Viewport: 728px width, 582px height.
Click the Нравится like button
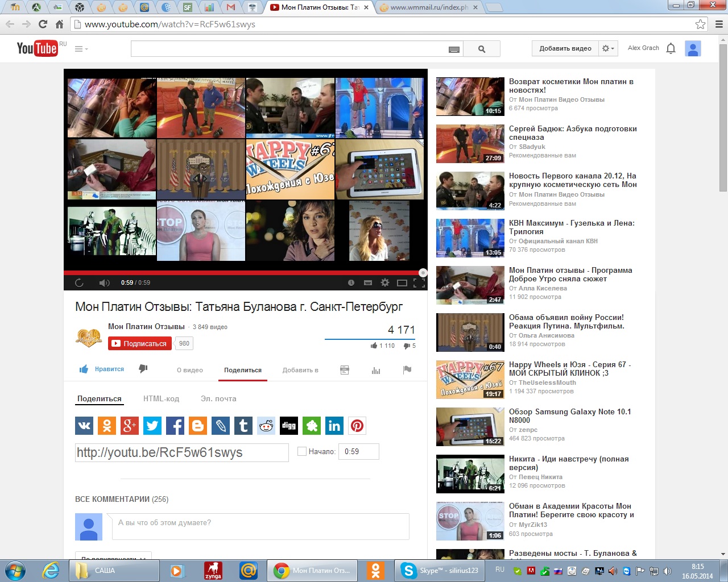pyautogui.click(x=102, y=369)
